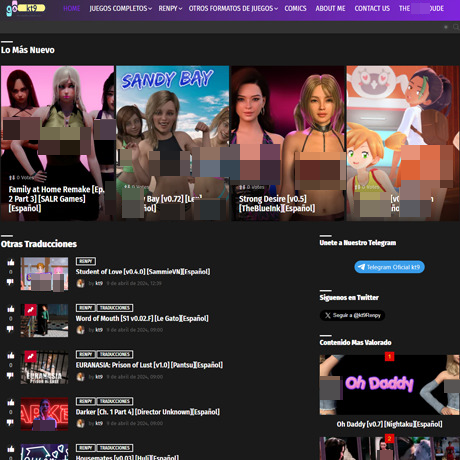The height and width of the screenshot is (460, 460).
Task: Thumbs up Word of Mouth entry
Action: [x=11, y=309]
